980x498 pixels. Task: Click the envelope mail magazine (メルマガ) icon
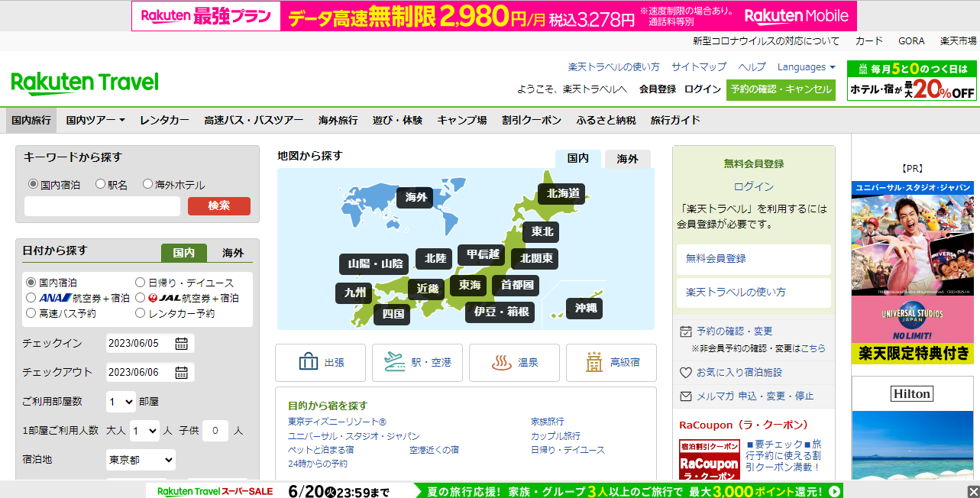685,396
